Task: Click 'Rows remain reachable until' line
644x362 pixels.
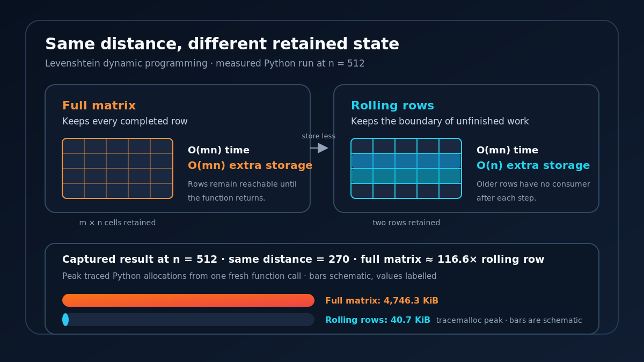Action: pos(242,184)
